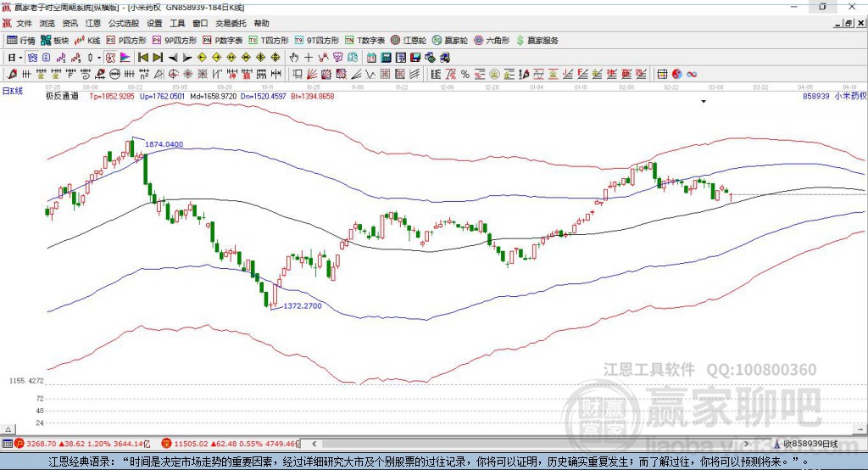Click the black left arrow icon
This screenshot has height=470, width=868.
coord(173,58)
